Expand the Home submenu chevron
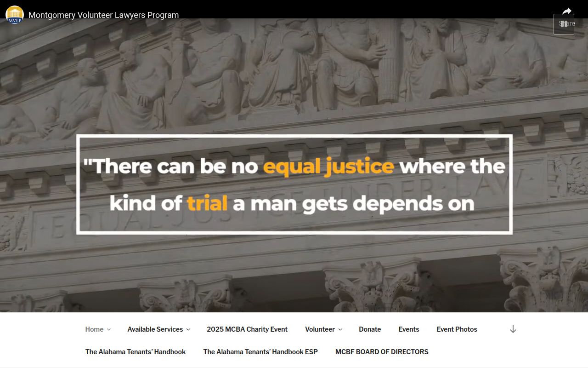This screenshot has width=588, height=368. [x=109, y=329]
